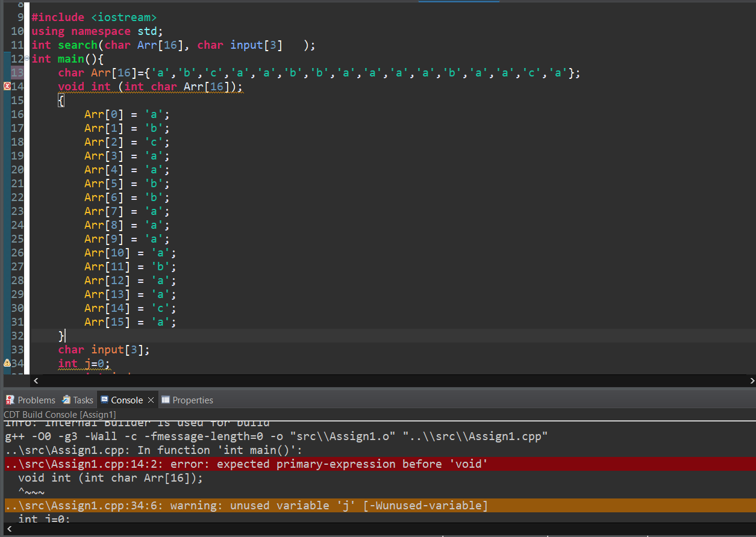Click the opening brace on line 15
This screenshot has height=537, width=756.
pyautogui.click(x=61, y=101)
